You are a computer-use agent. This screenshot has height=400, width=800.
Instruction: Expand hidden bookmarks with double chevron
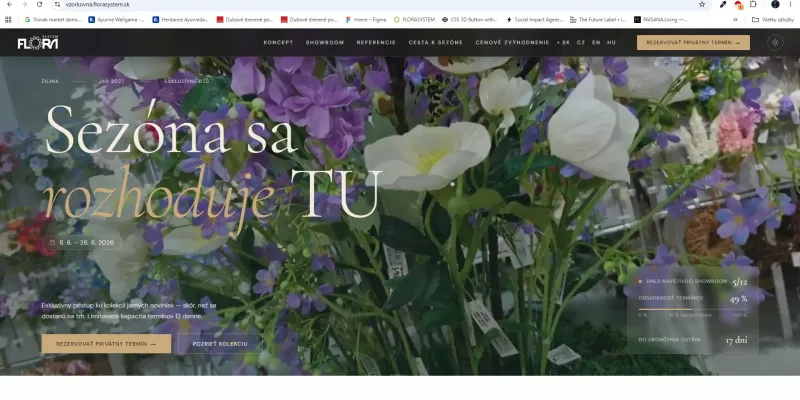[735, 19]
